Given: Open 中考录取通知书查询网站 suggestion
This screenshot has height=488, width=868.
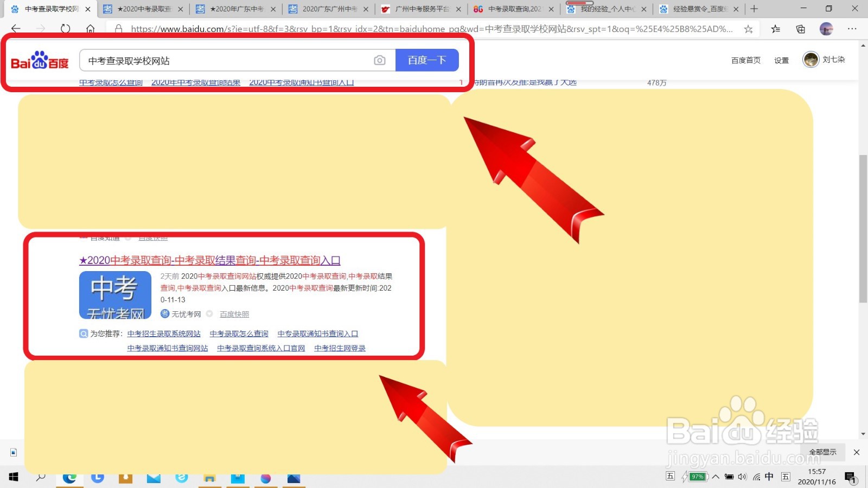Looking at the screenshot, I should pyautogui.click(x=168, y=348).
